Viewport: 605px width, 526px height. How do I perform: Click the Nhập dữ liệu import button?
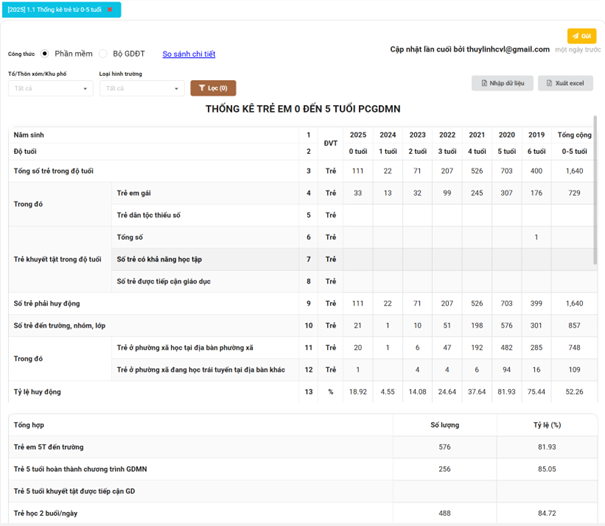[502, 83]
